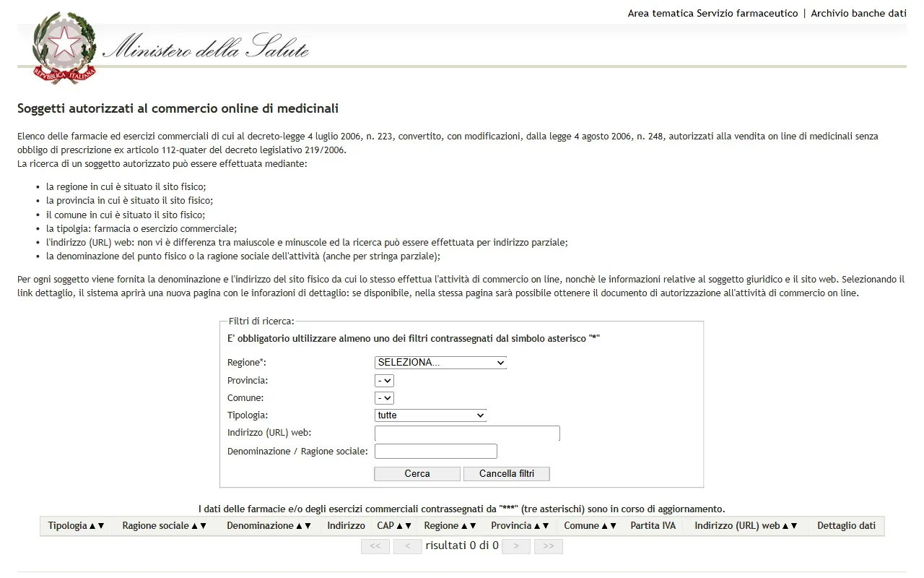924x578 pixels.
Task: Click the Dettaglio dati column header
Action: (x=846, y=526)
